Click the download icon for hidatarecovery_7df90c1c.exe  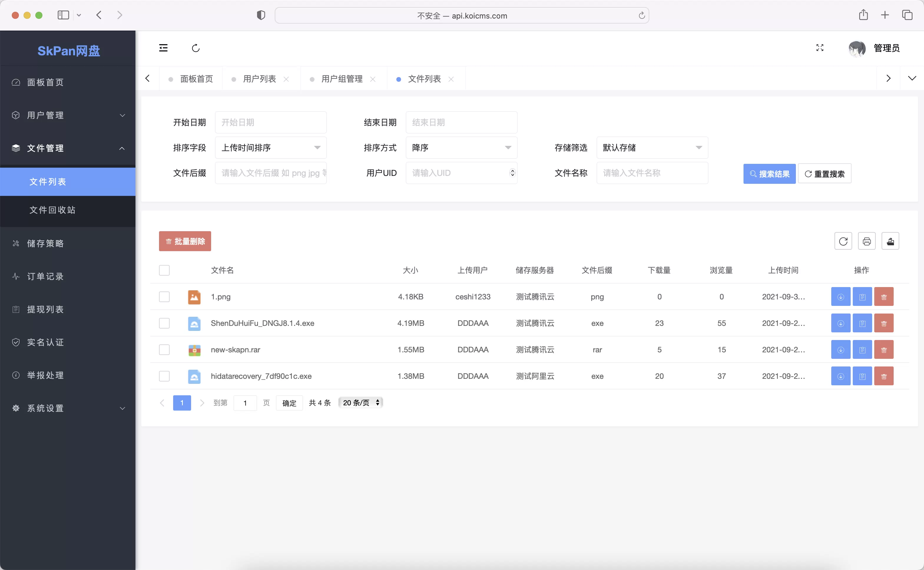point(841,376)
